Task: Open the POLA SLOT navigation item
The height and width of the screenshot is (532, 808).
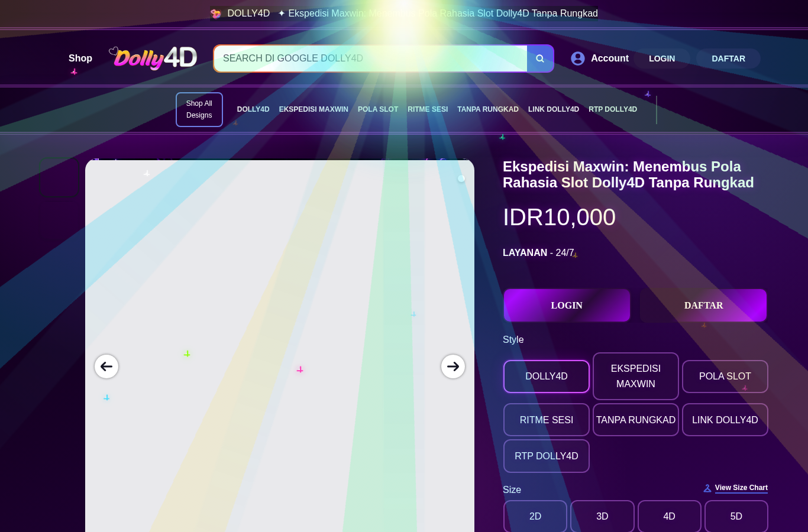Action: click(x=378, y=109)
